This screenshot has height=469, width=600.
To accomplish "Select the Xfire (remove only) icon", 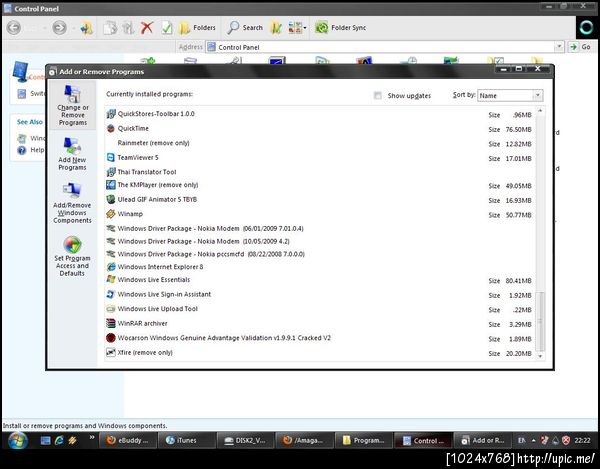I will 111,352.
